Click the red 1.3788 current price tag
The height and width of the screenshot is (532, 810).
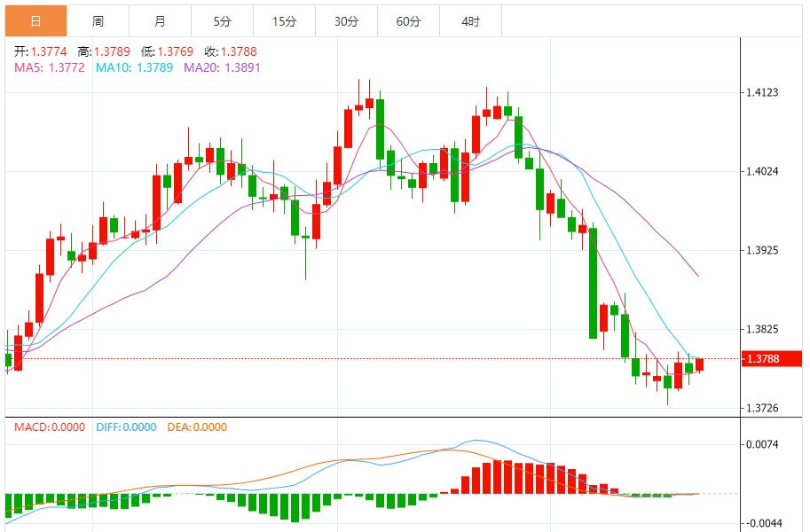772,359
